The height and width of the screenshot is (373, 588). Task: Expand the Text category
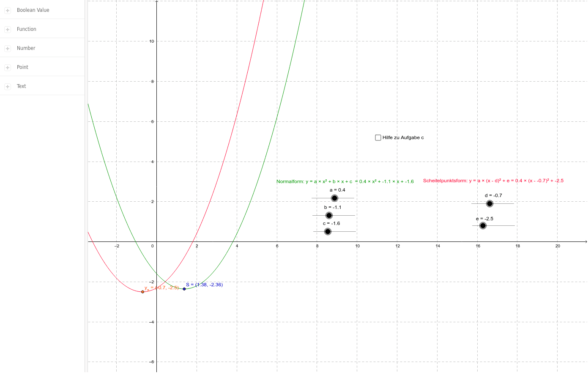click(8, 87)
